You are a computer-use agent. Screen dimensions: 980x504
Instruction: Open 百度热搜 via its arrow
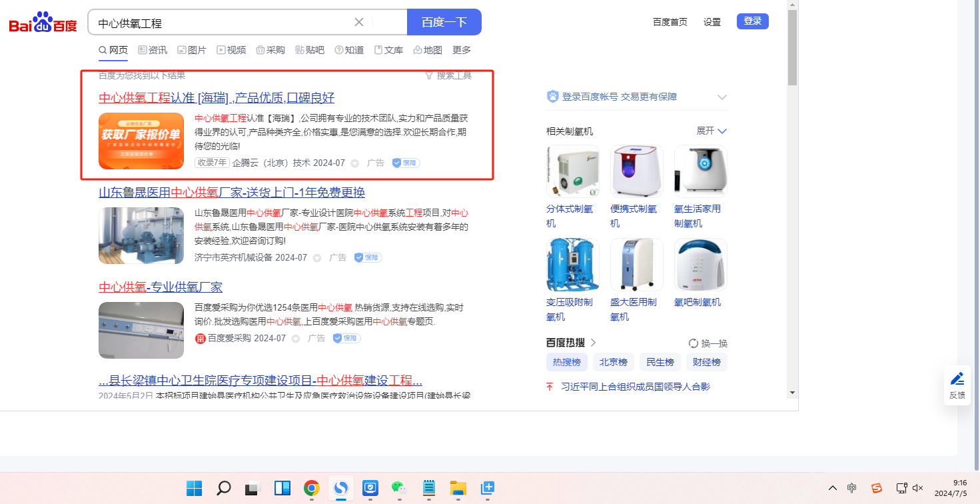[593, 343]
